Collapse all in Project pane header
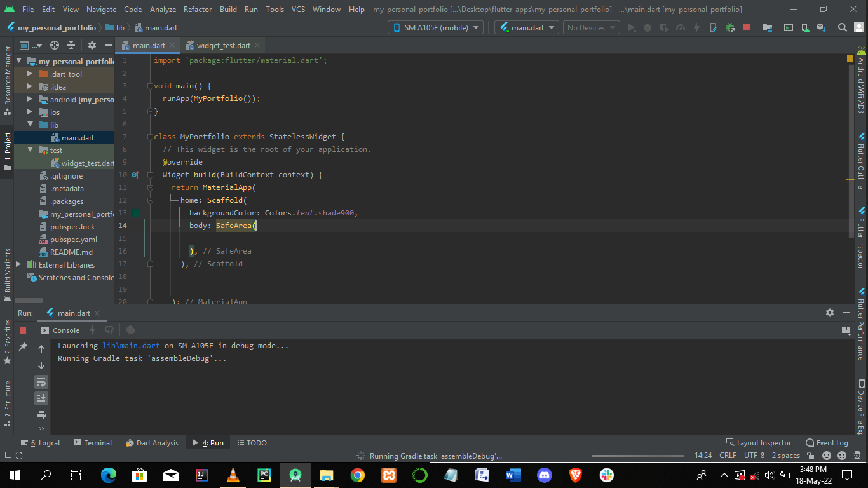 pyautogui.click(x=71, y=45)
